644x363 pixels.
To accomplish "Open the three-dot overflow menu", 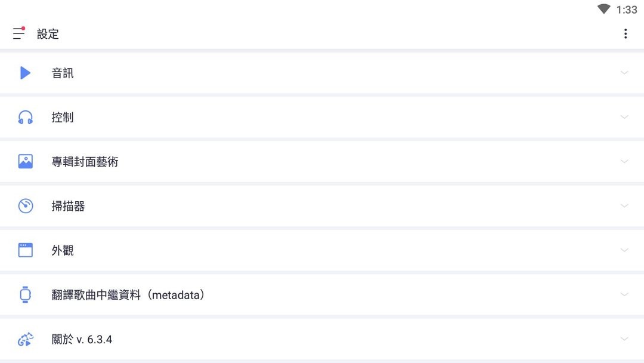I will (625, 34).
